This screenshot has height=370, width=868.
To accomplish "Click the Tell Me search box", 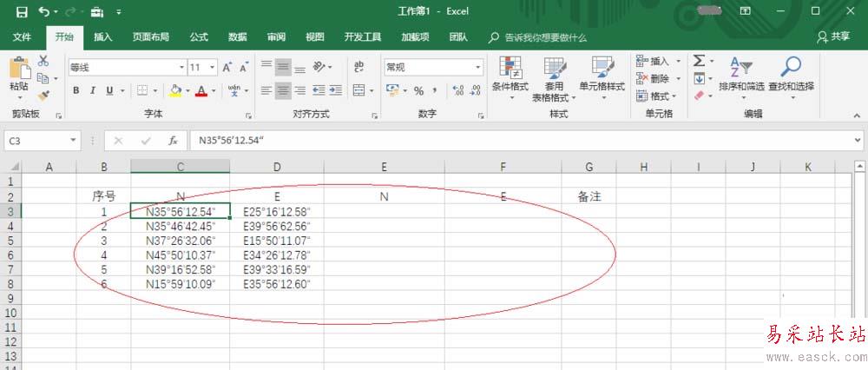I will [x=538, y=37].
